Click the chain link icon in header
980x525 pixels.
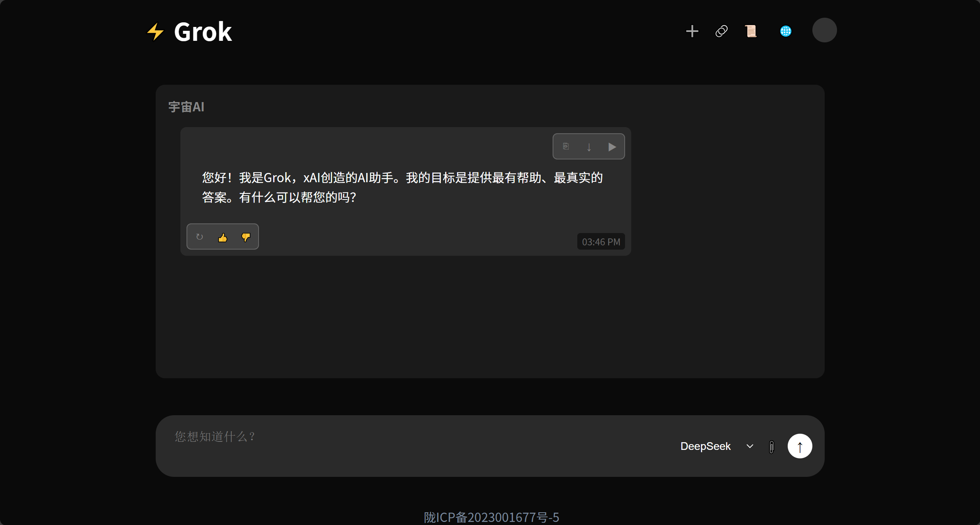(x=721, y=31)
